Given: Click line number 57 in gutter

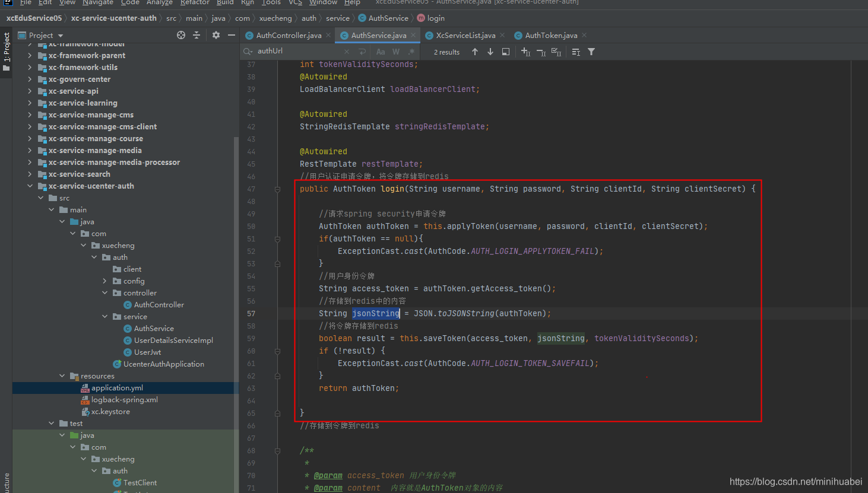Looking at the screenshot, I should tap(251, 314).
